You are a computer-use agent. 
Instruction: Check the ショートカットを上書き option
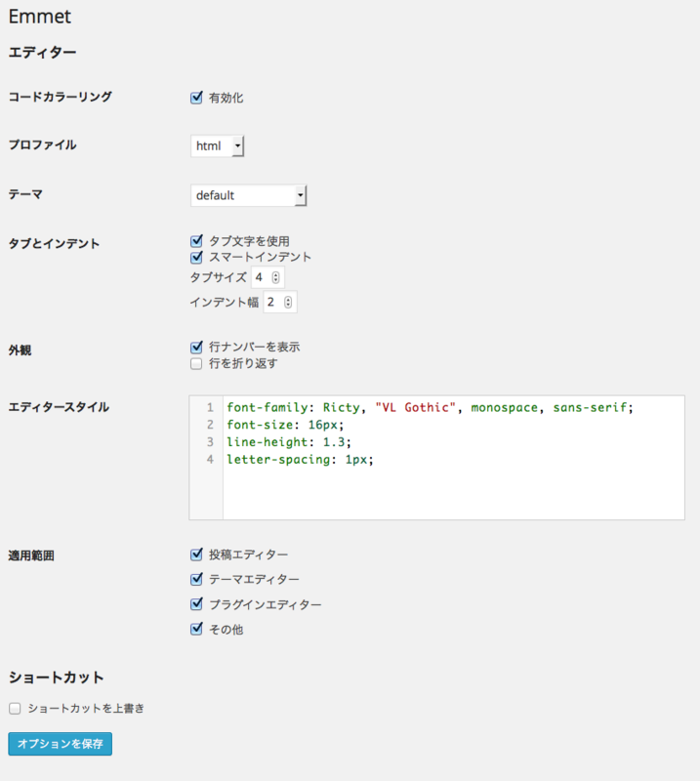click(x=14, y=708)
